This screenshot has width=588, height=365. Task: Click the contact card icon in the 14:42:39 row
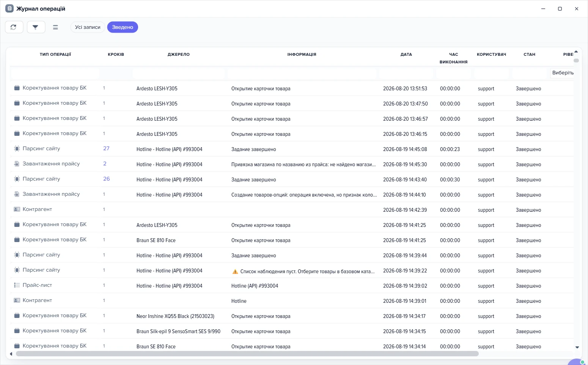click(x=17, y=209)
